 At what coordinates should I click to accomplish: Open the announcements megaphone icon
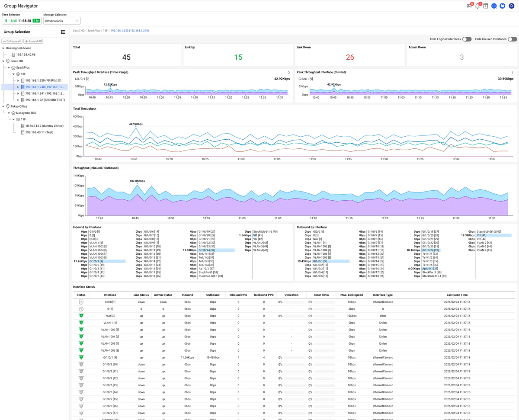pyautogui.click(x=469, y=6)
